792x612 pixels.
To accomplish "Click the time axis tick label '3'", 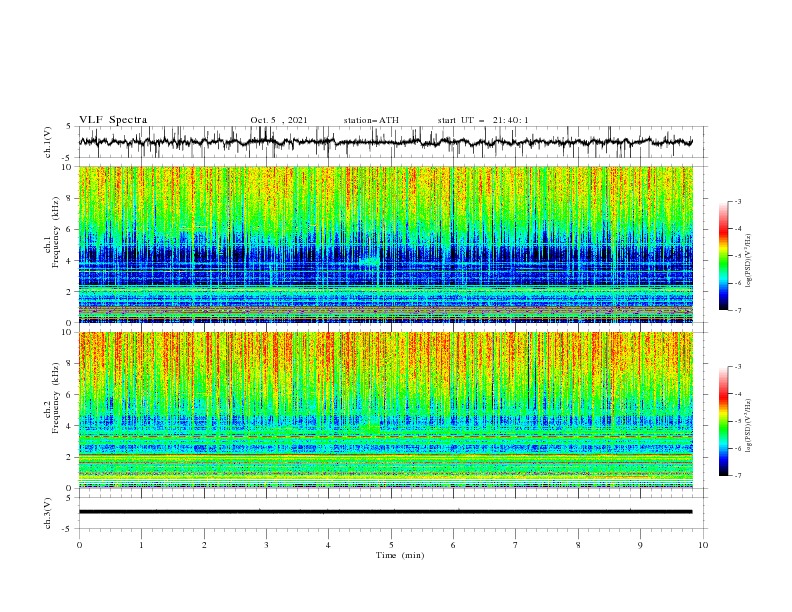I will pyautogui.click(x=266, y=545).
